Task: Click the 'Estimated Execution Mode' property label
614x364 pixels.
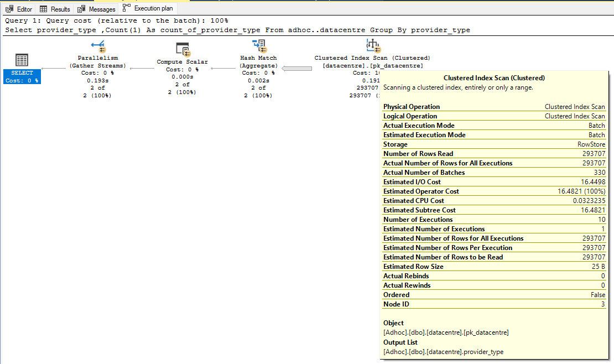Action: [x=424, y=135]
